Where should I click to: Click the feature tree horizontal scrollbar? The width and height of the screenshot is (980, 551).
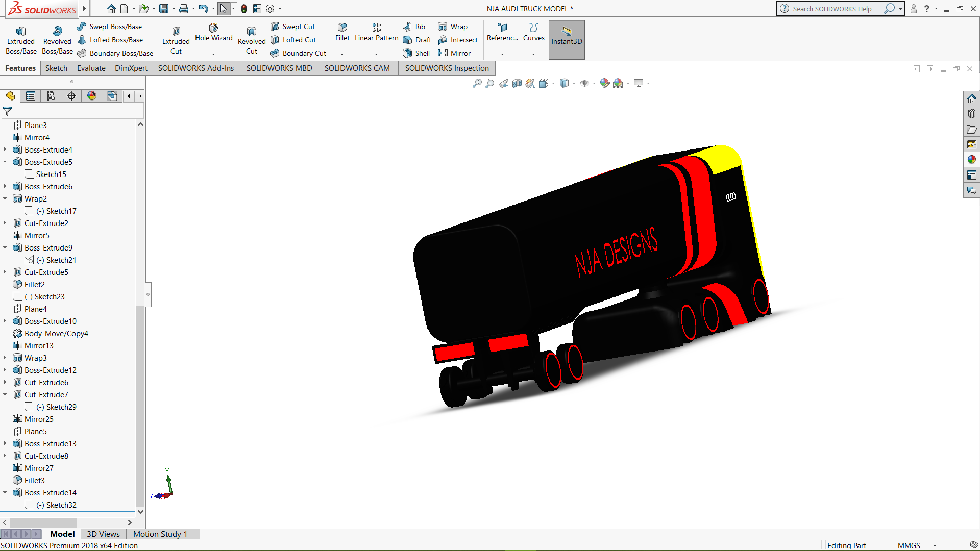(43, 522)
